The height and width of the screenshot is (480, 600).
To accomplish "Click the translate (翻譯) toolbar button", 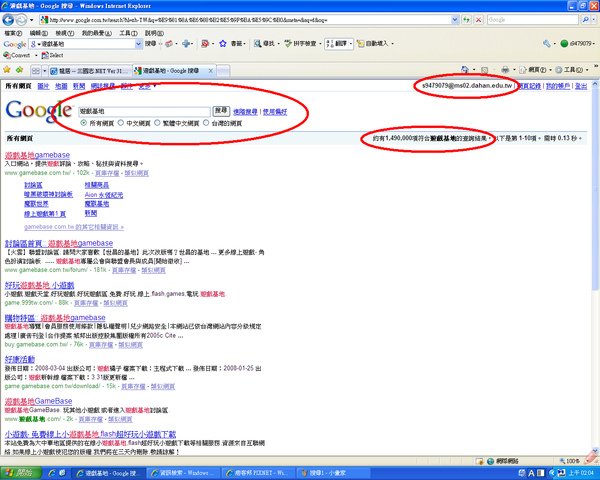I will pyautogui.click(x=337, y=44).
